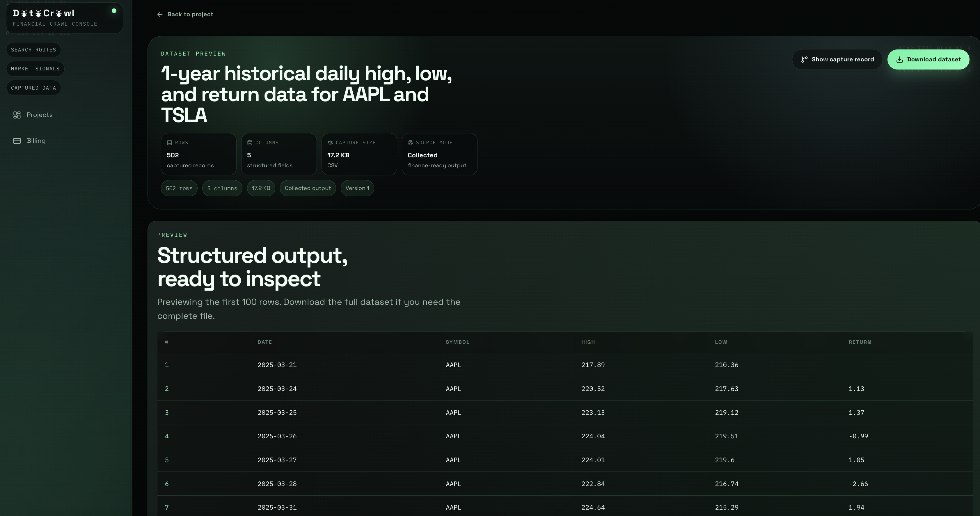The height and width of the screenshot is (516, 980).
Task: Click the Columns stat card icon
Action: pyautogui.click(x=250, y=143)
